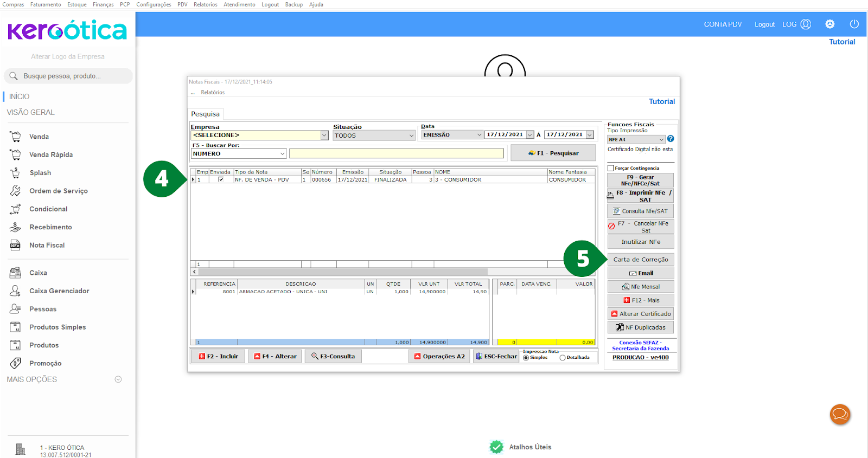The width and height of the screenshot is (868, 458).
Task: Click the power icon in top bar
Action: coord(854,24)
